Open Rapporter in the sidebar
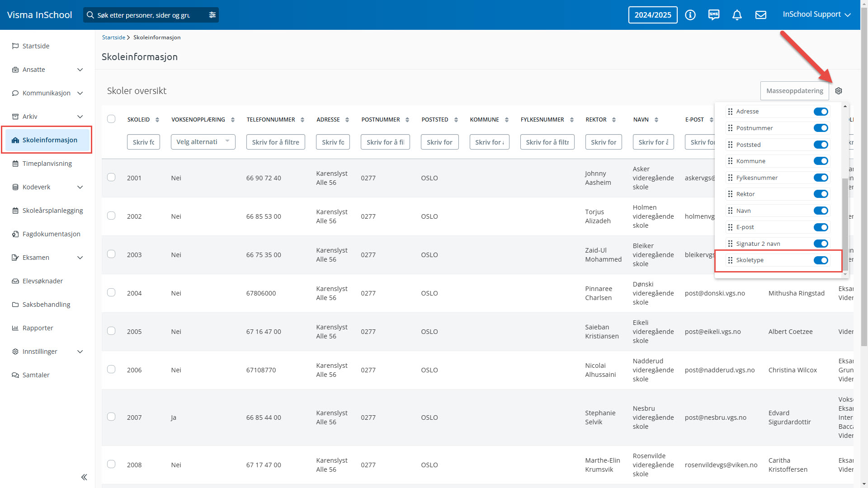Screen dimensions: 868x488 pyautogui.click(x=38, y=328)
